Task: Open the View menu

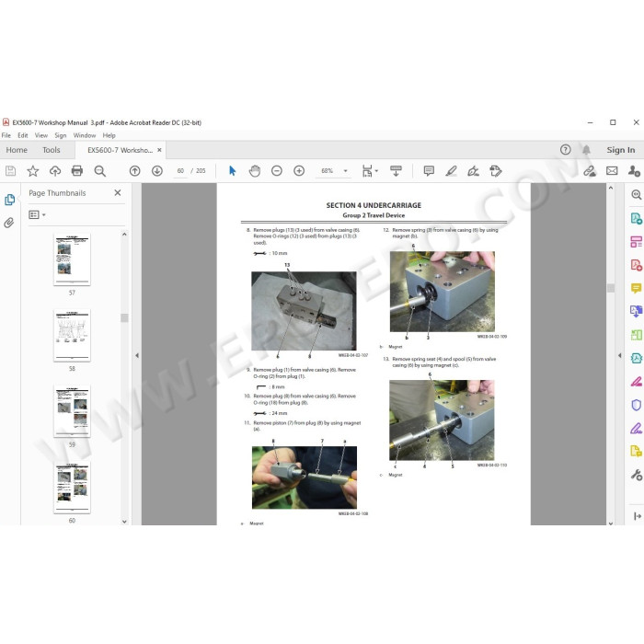Action: [x=41, y=135]
